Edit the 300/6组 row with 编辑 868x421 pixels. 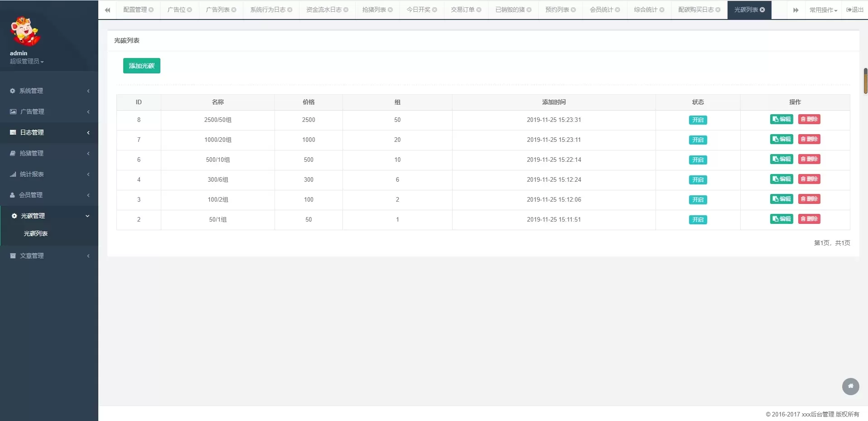(x=781, y=179)
